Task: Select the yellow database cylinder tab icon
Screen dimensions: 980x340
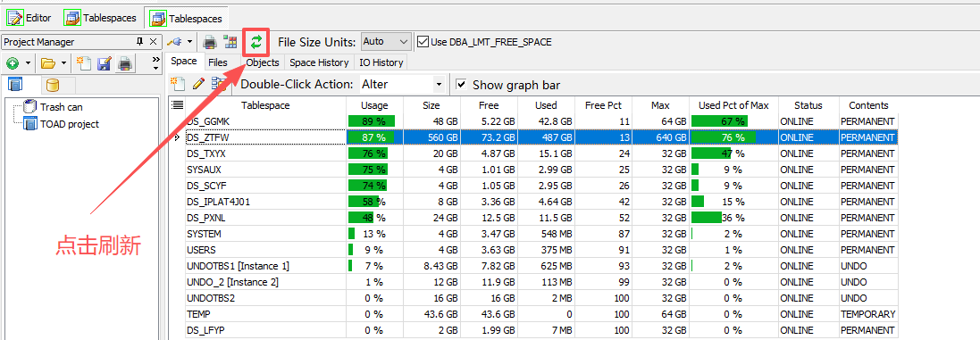Action: 53,85
